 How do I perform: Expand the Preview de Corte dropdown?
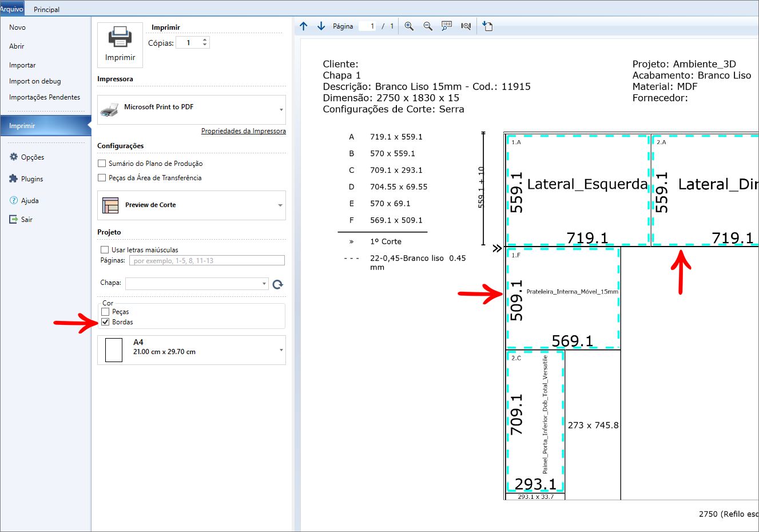click(280, 205)
